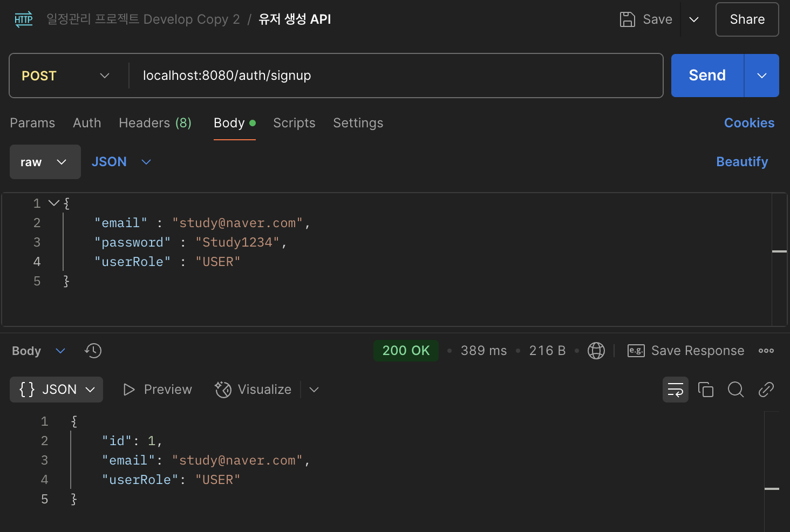Open the raw body type dropdown
The image size is (790, 532).
[45, 162]
